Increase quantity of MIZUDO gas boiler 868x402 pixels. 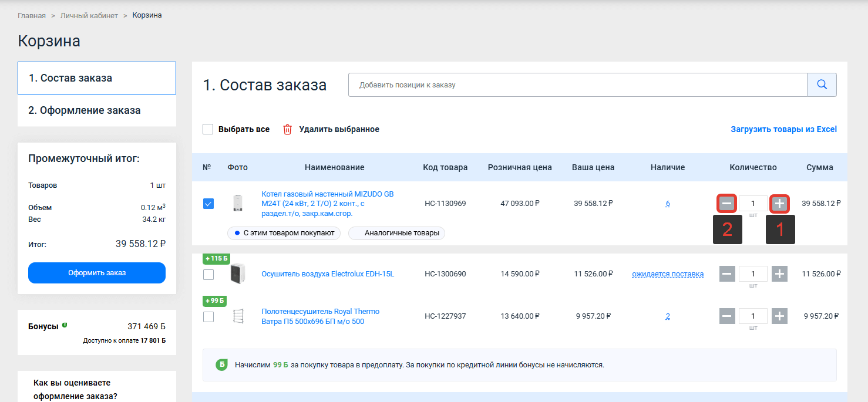tap(779, 204)
